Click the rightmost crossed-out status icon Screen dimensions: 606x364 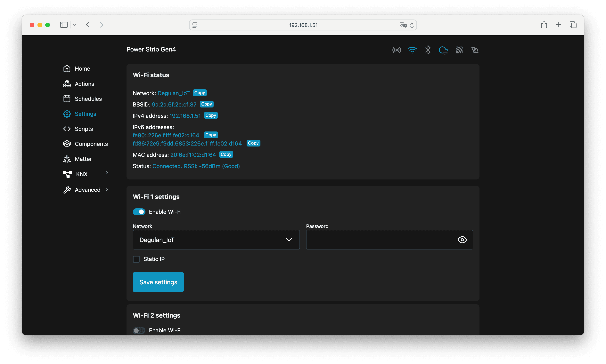tap(475, 50)
